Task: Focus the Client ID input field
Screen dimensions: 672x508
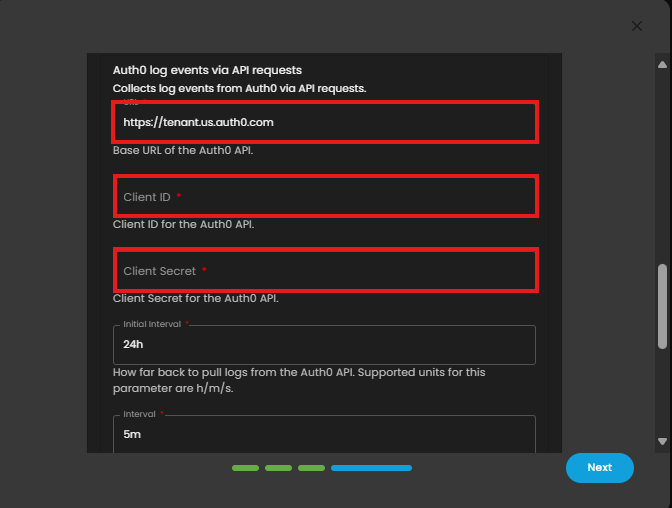Action: tap(324, 196)
